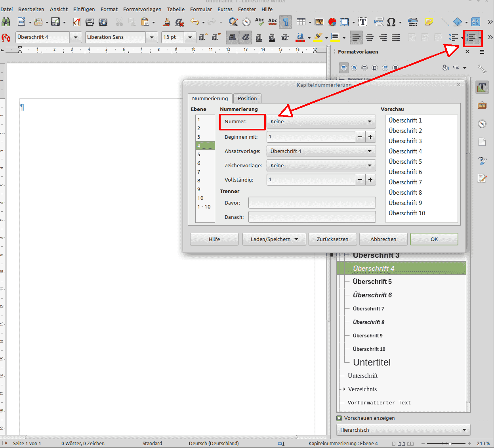Click the Abbrechen button
The height and width of the screenshot is (448, 494).
point(383,239)
